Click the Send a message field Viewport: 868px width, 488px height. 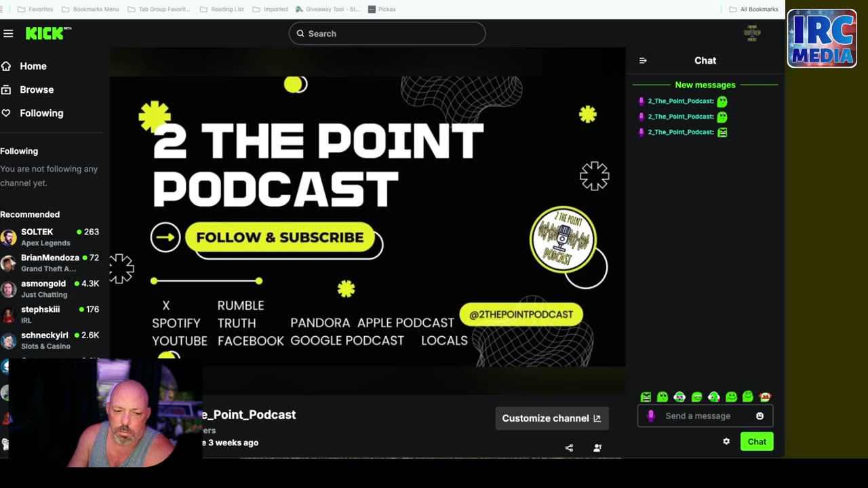click(x=705, y=416)
